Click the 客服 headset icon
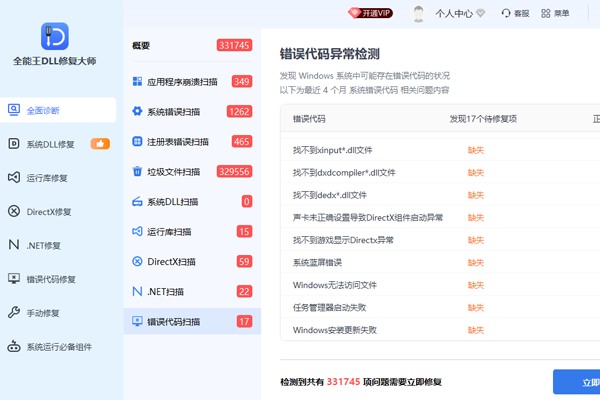This screenshot has width=600, height=400. click(506, 13)
